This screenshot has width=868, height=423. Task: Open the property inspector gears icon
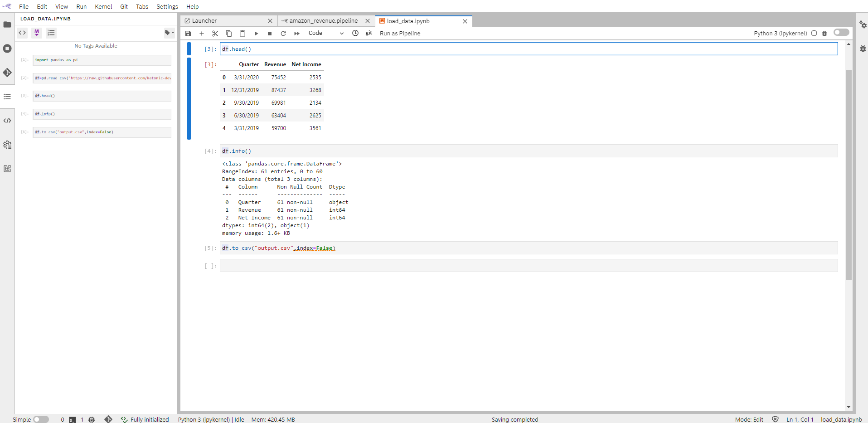click(863, 24)
